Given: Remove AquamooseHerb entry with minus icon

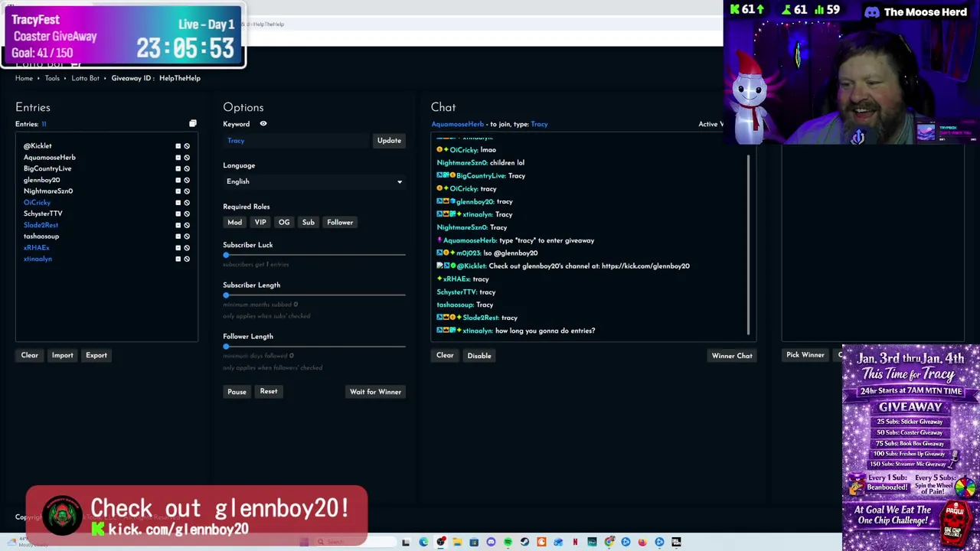Looking at the screenshot, I should [178, 158].
